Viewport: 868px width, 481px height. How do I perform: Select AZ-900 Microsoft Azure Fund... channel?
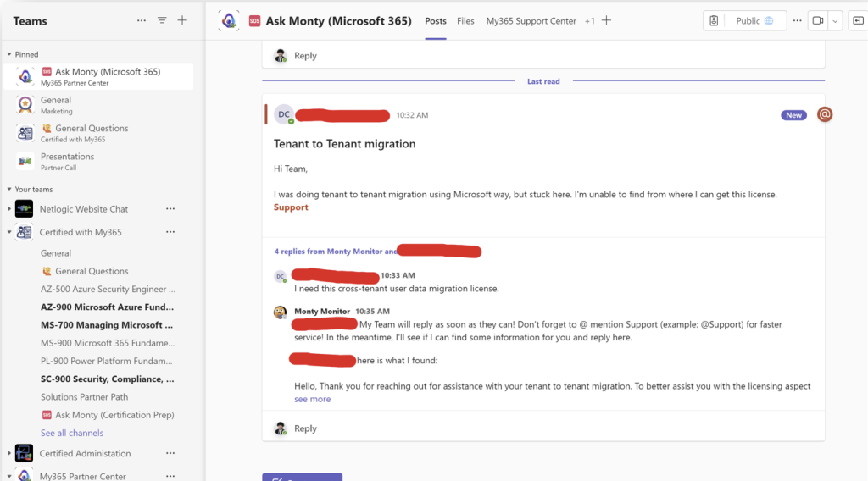pyautogui.click(x=107, y=307)
